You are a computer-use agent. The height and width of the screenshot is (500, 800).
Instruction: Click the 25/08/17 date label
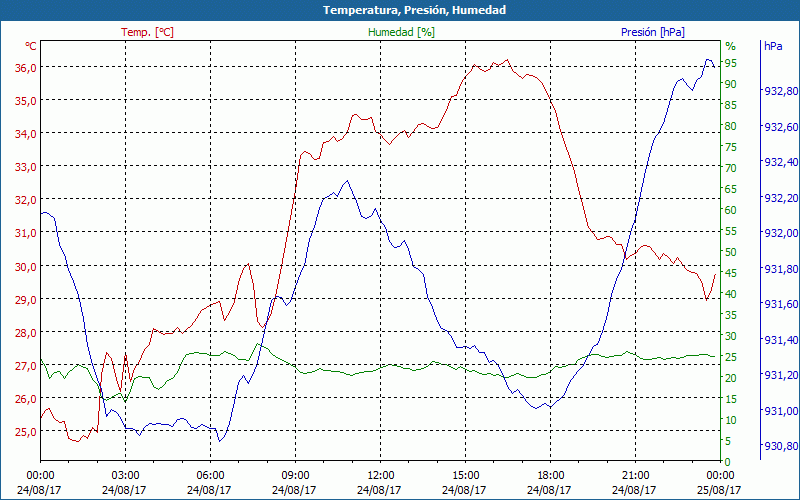point(720,490)
